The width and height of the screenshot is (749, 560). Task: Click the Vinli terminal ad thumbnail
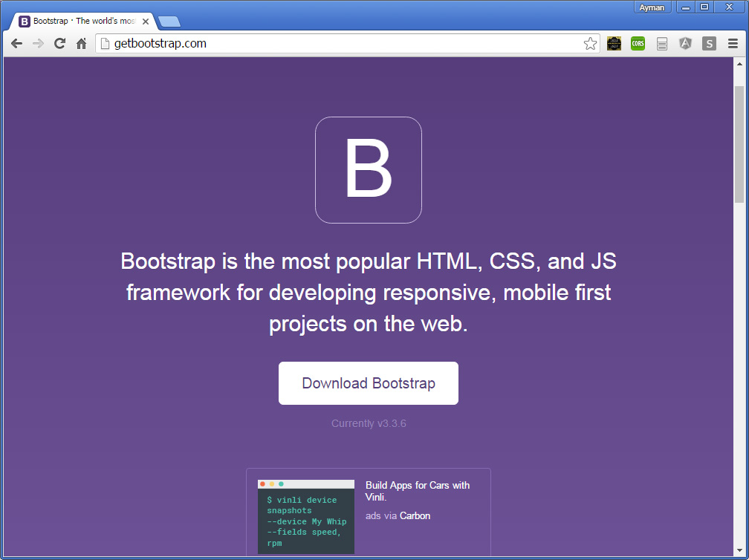click(306, 516)
